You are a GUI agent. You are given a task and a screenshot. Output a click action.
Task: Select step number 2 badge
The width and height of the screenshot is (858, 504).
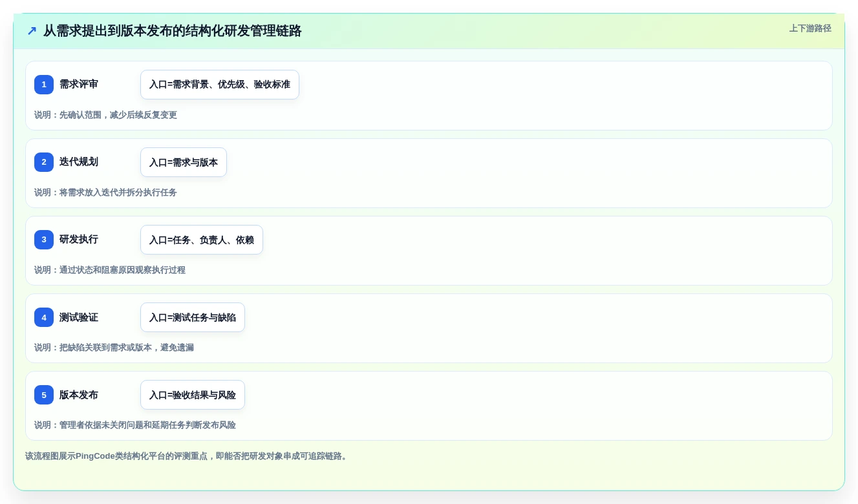[44, 162]
